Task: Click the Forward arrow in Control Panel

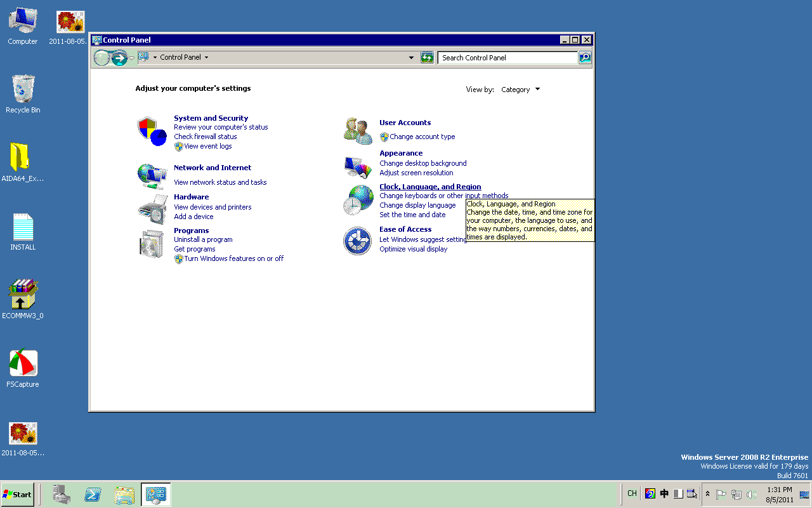Action: [119, 58]
